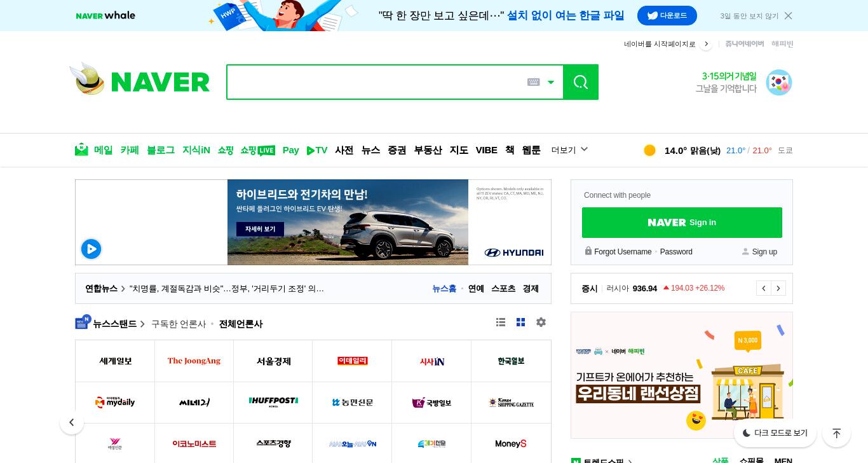Open The JoongAng newspaper tile
This screenshot has width=868, height=463.
tap(194, 361)
